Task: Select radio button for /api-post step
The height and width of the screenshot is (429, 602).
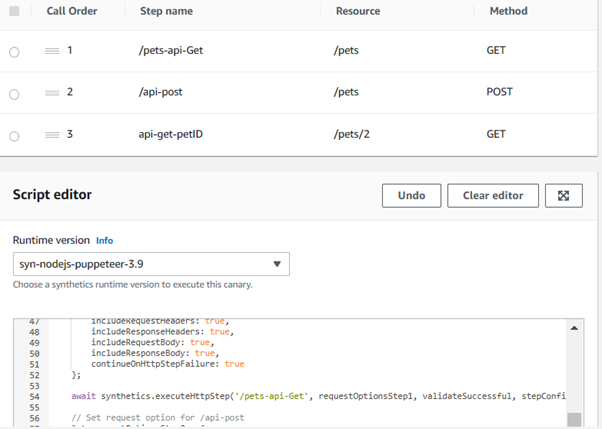Action: pyautogui.click(x=14, y=94)
